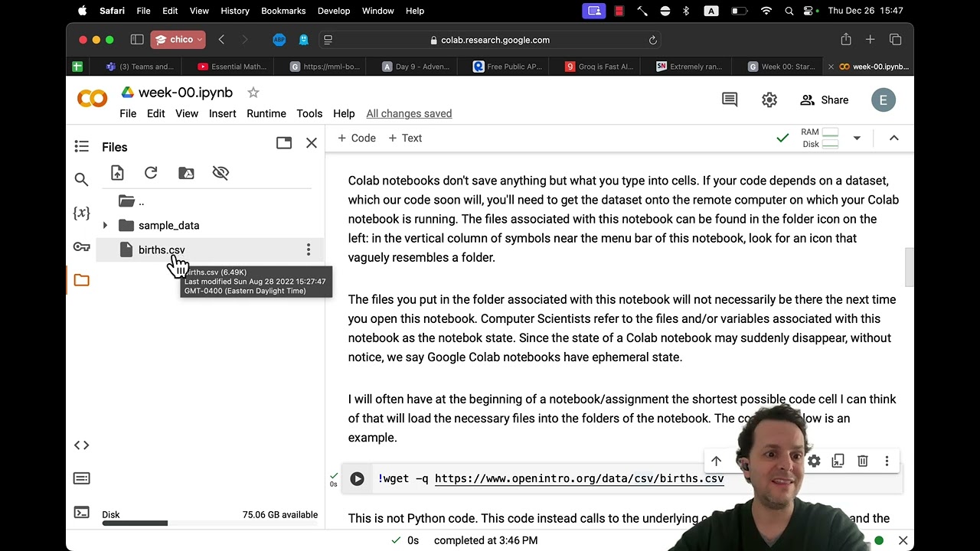
Task: Open Colab settings gear
Action: (x=769, y=99)
